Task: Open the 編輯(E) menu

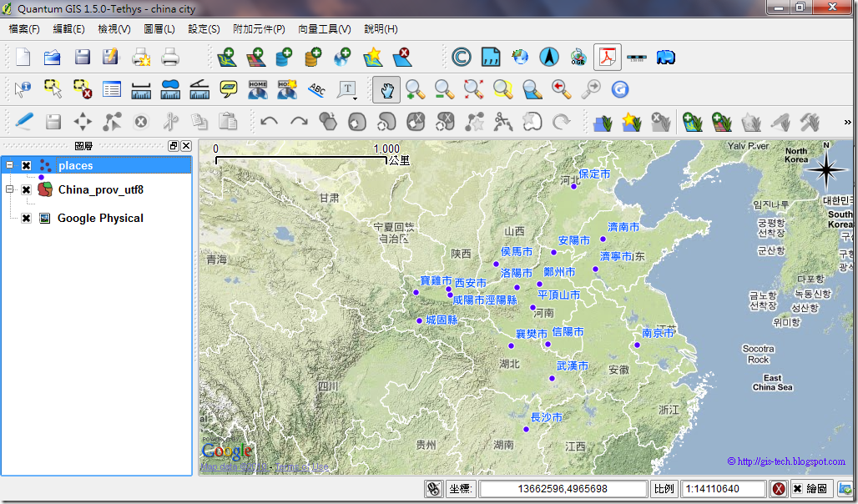Action: (68, 29)
